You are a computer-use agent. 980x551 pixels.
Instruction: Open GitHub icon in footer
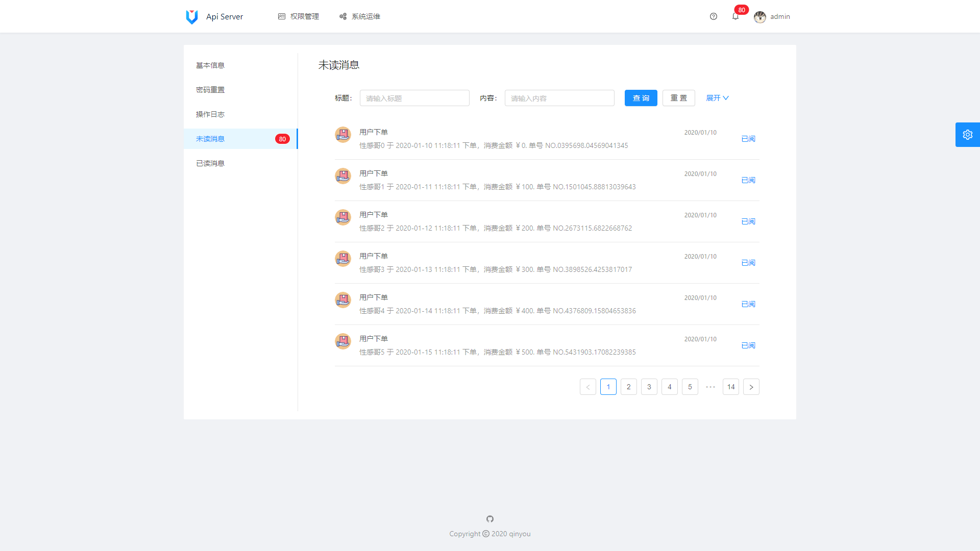[490, 519]
